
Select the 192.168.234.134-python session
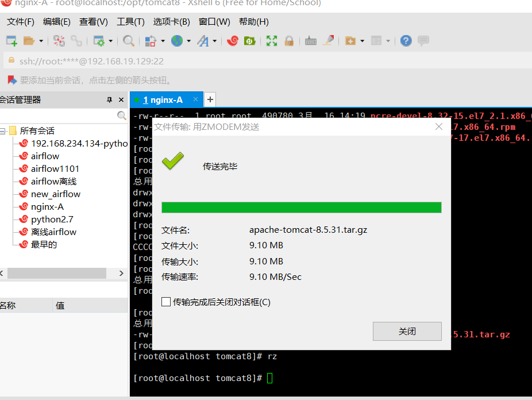pos(74,144)
